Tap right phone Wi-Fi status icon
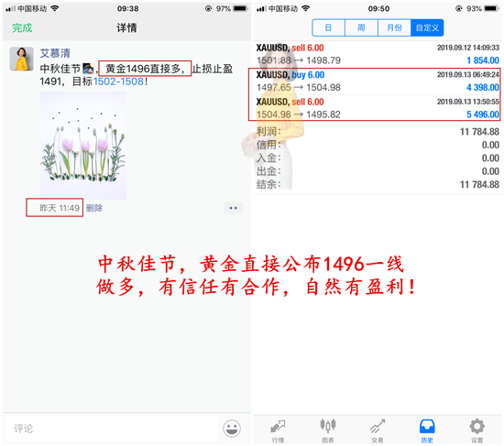The height and width of the screenshot is (446, 504). click(306, 8)
